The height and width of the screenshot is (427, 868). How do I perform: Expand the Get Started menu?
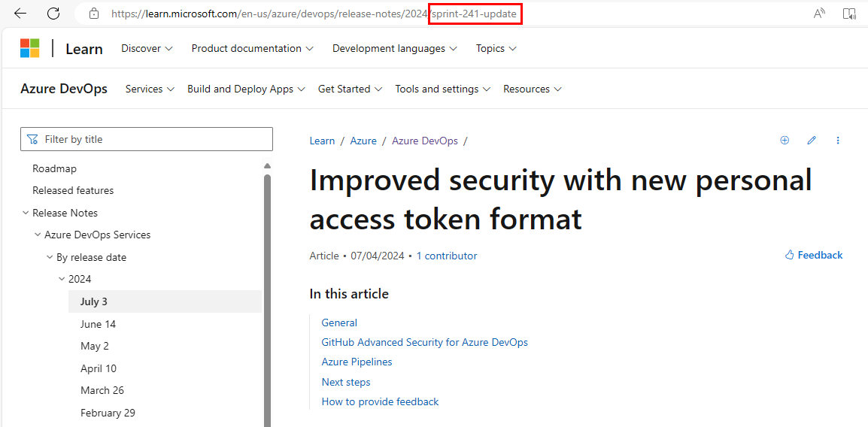coord(350,89)
